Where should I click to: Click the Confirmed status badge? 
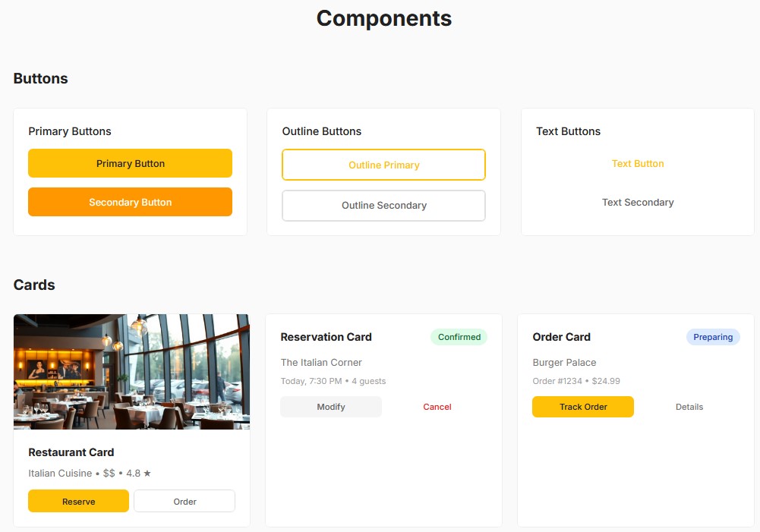point(459,337)
